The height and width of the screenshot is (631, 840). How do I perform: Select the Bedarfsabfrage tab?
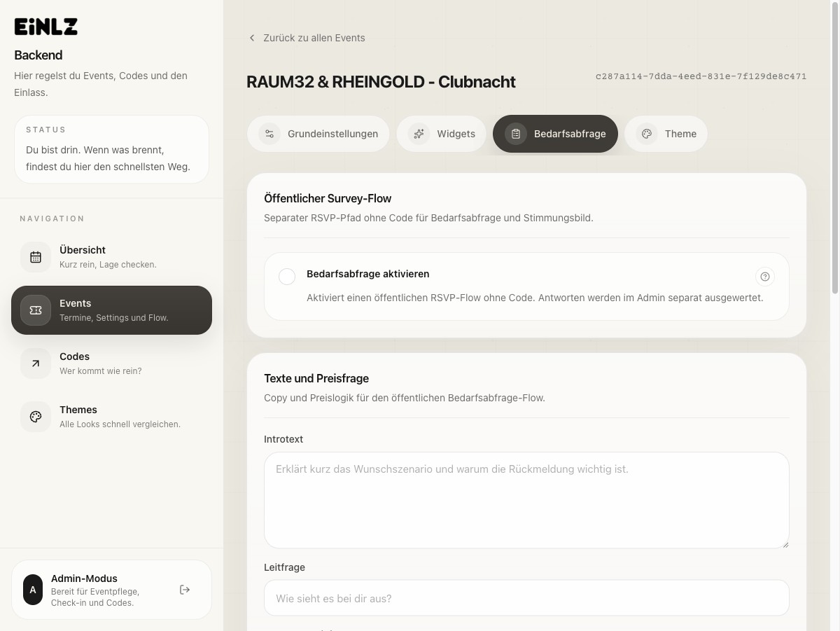(x=555, y=134)
